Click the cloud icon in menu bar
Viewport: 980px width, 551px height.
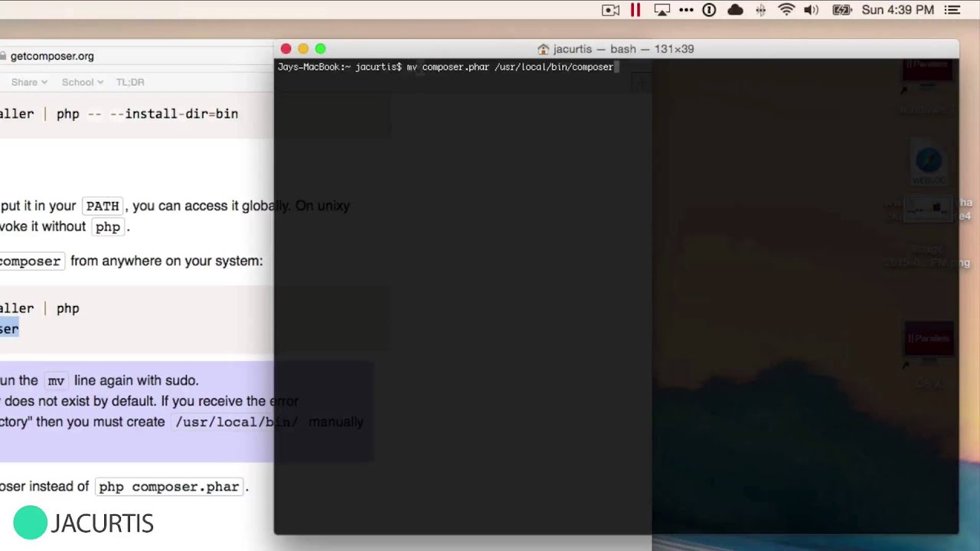click(x=735, y=10)
